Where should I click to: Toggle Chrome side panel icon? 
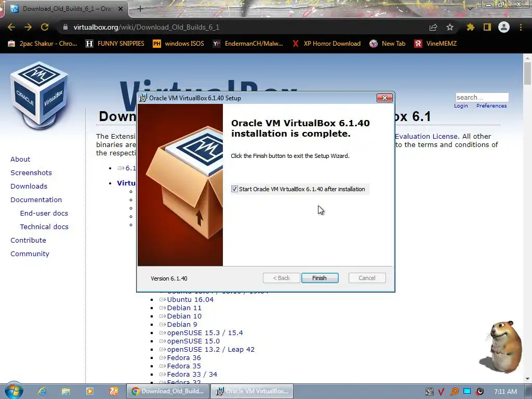pyautogui.click(x=487, y=27)
